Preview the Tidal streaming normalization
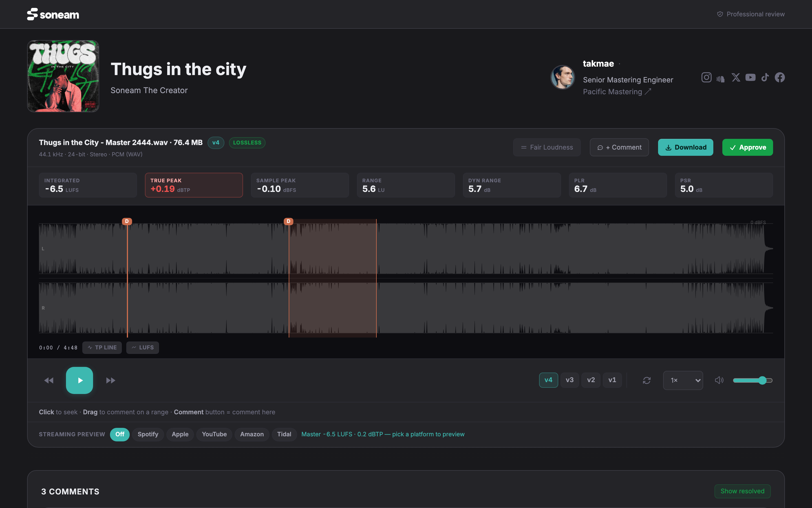 [284, 434]
